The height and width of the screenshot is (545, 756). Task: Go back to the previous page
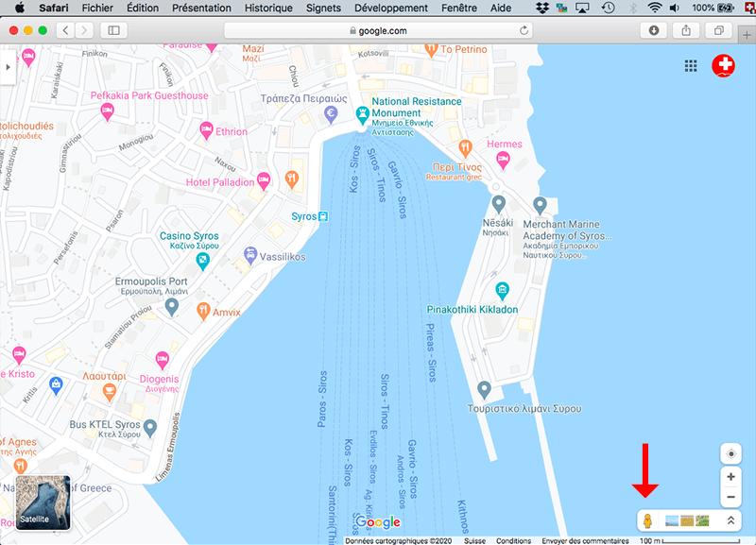point(65,30)
